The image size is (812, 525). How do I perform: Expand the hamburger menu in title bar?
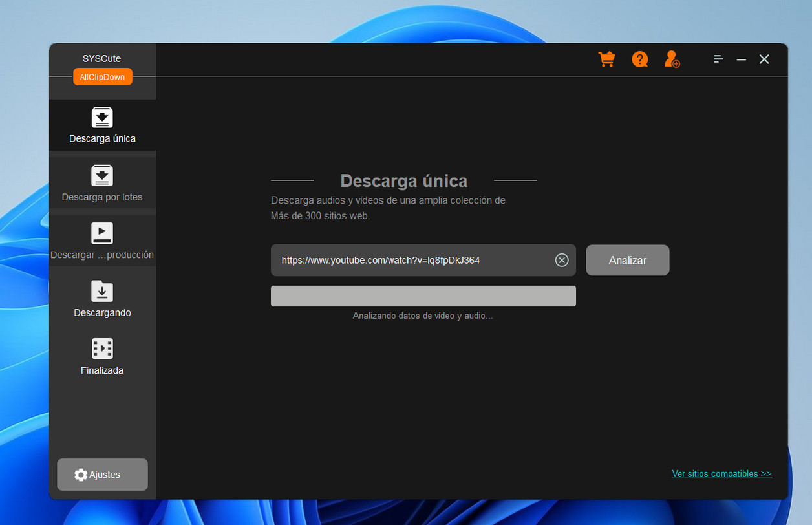(x=718, y=59)
